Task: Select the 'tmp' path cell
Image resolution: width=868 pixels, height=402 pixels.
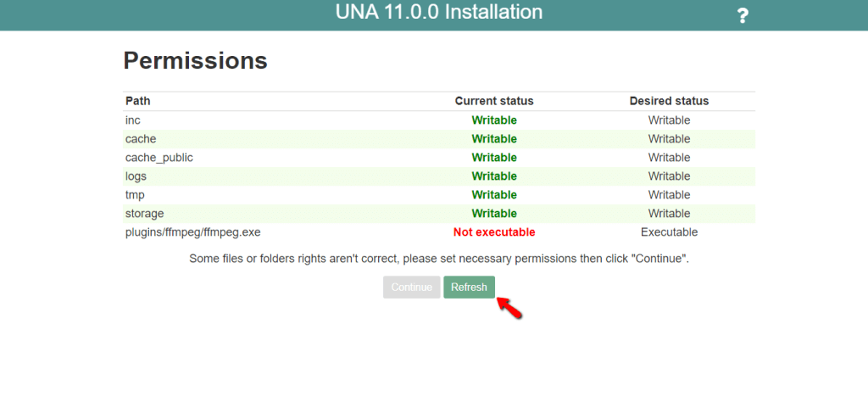Action: point(135,195)
